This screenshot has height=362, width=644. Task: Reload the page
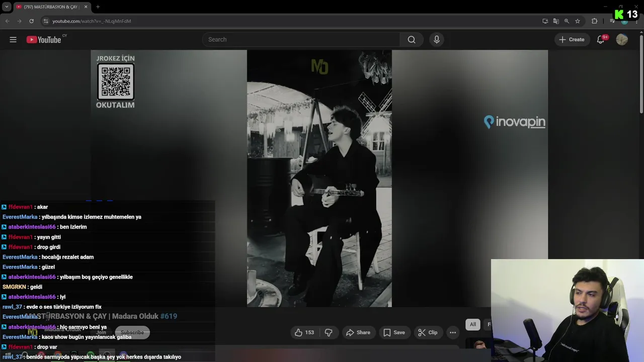pos(31,21)
